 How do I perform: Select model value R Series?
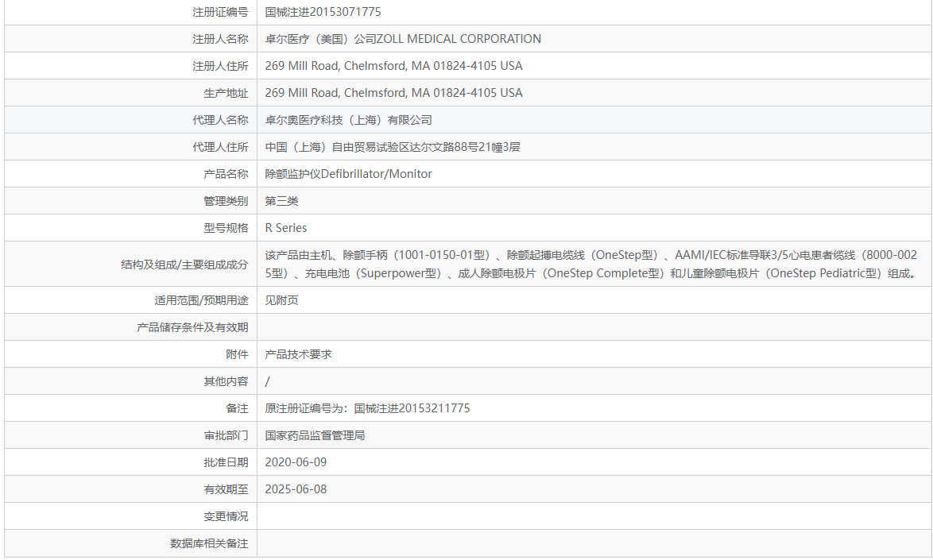coord(285,228)
